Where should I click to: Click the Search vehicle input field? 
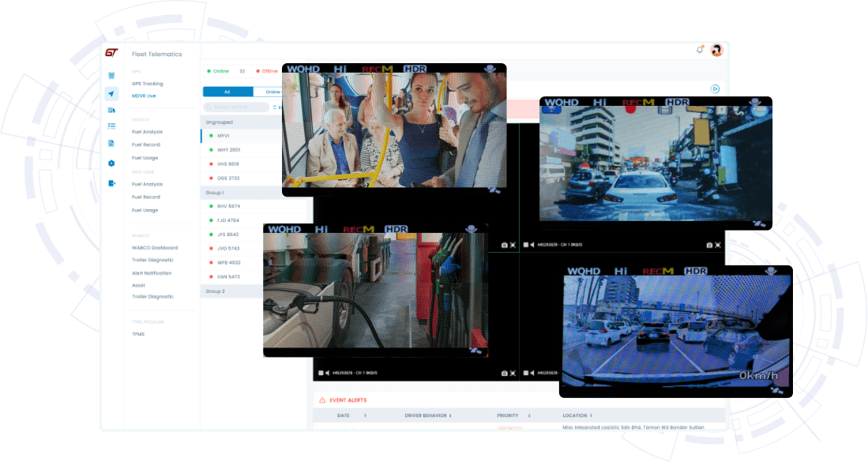tap(235, 107)
